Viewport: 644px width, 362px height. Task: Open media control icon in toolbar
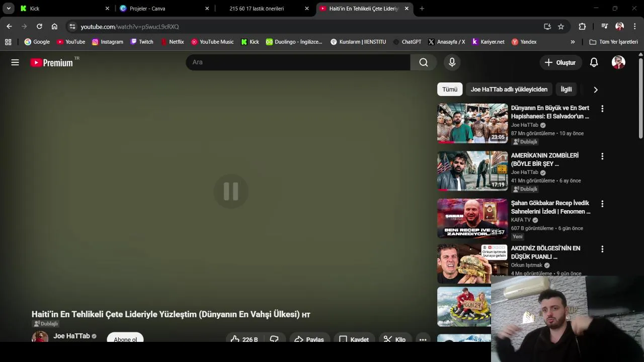coord(605,27)
